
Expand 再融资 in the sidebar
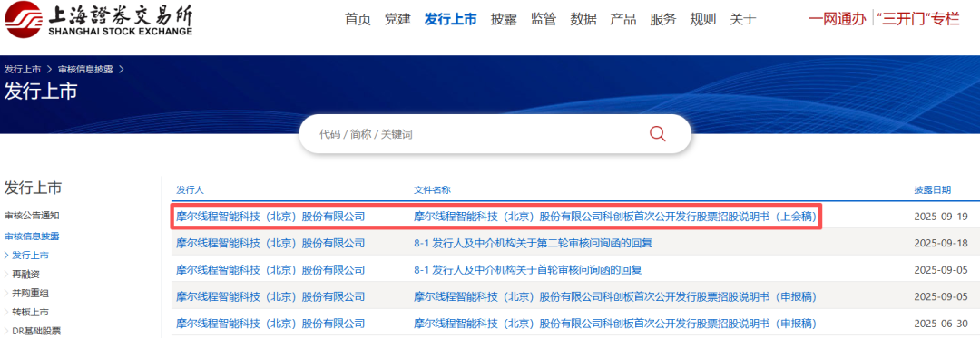click(25, 274)
